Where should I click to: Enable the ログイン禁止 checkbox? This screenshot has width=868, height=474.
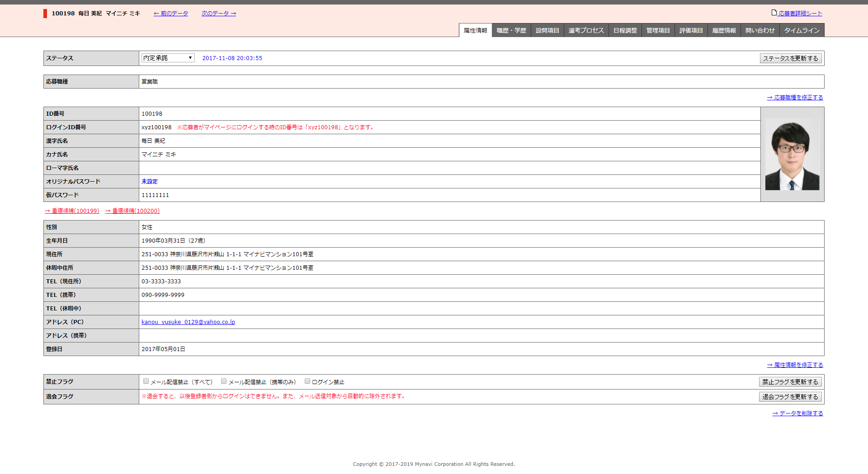307,381
